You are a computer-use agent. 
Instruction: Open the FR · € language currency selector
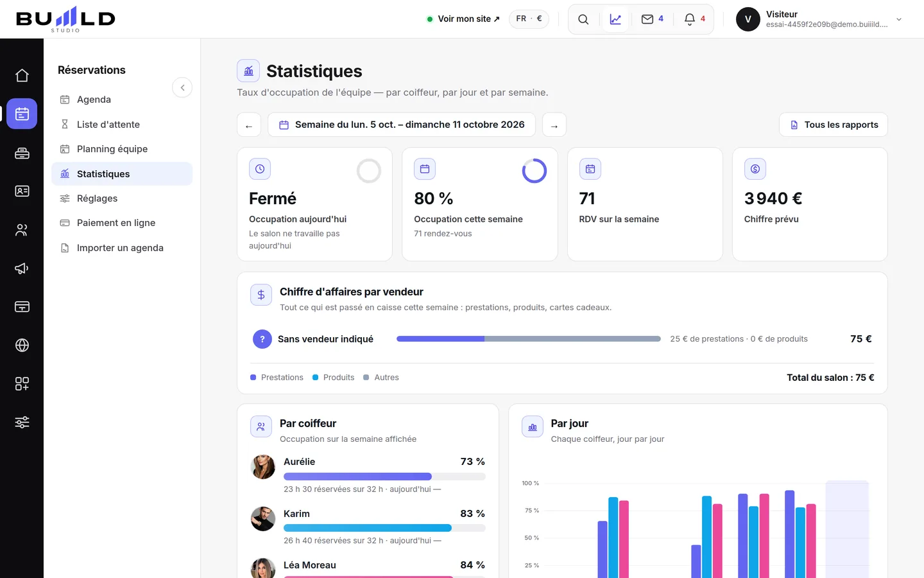tap(529, 19)
